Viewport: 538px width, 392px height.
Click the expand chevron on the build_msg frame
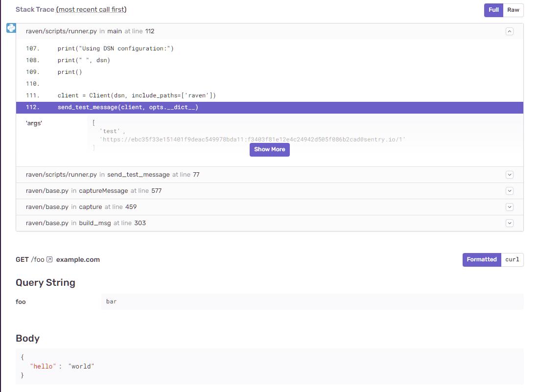509,223
